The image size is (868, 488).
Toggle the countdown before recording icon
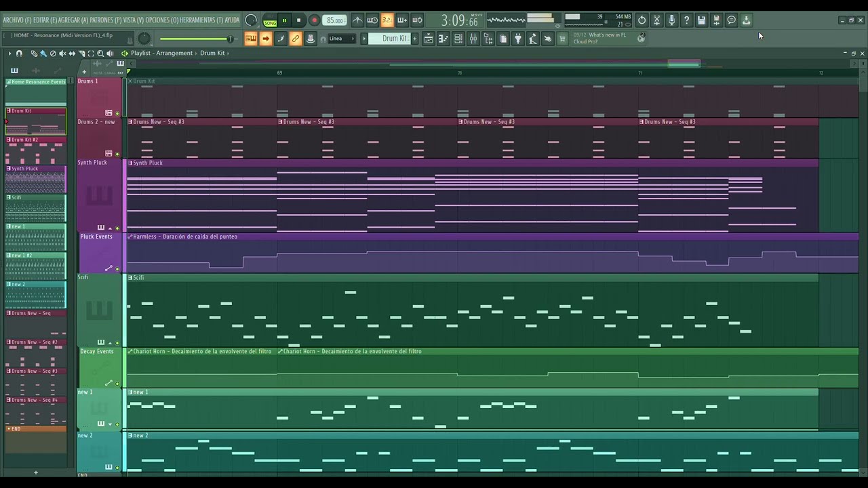387,20
